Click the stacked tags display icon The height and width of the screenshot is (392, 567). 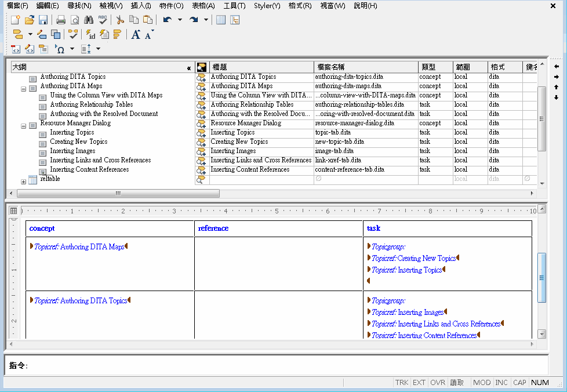[117, 35]
